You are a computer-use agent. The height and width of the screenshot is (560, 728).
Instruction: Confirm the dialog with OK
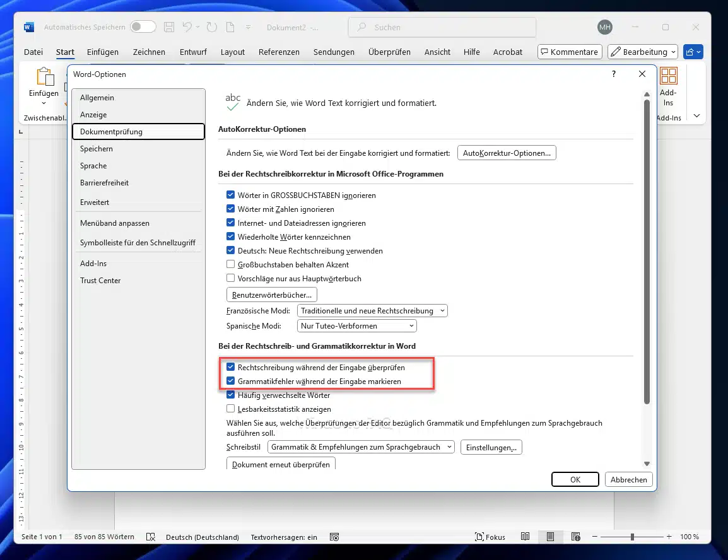click(x=575, y=479)
